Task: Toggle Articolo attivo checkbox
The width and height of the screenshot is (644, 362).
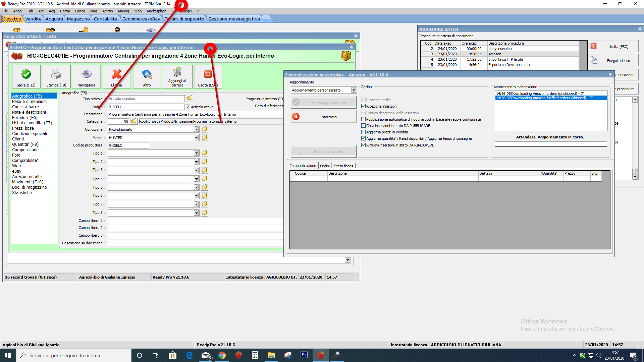Action: [188, 107]
